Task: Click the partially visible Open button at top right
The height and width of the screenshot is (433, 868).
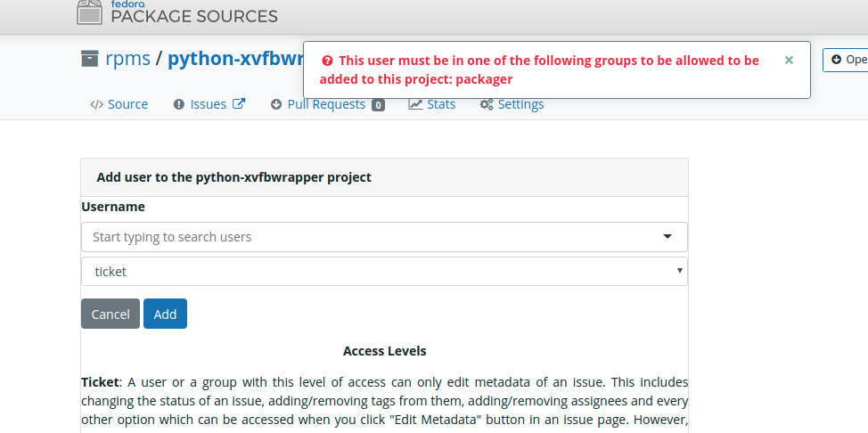Action: [x=846, y=60]
